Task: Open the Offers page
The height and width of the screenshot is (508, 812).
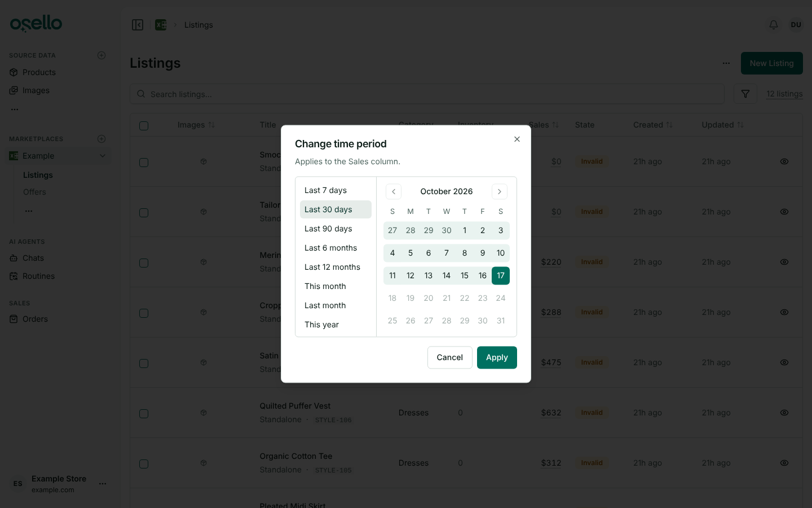Action: click(34, 192)
